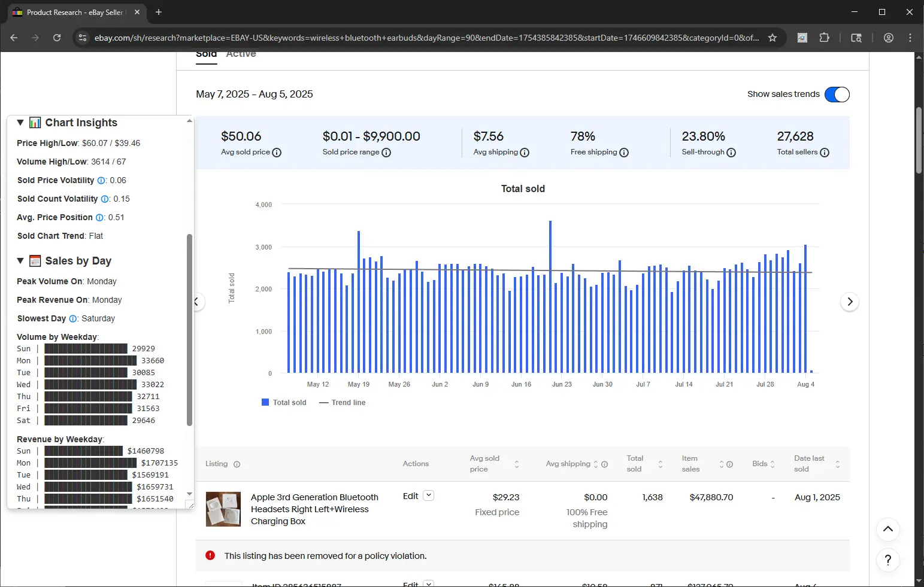Sort by Bids column arrows
Viewport: 924px width, 587px height.
772,464
